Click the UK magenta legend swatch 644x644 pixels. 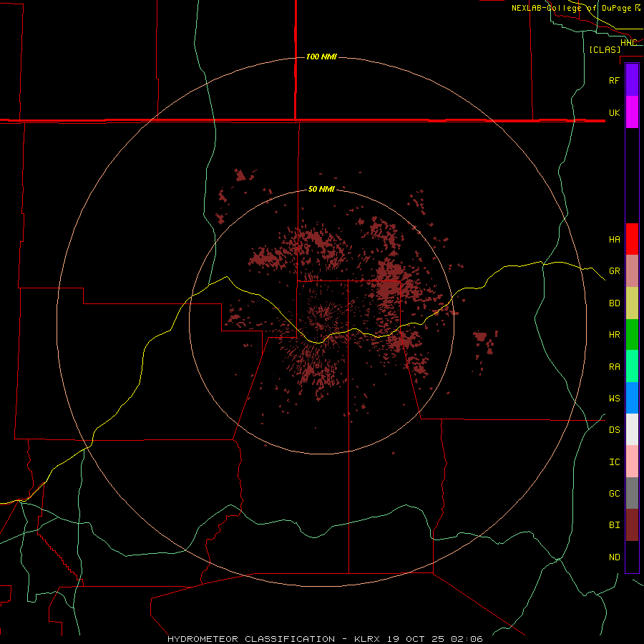point(632,112)
